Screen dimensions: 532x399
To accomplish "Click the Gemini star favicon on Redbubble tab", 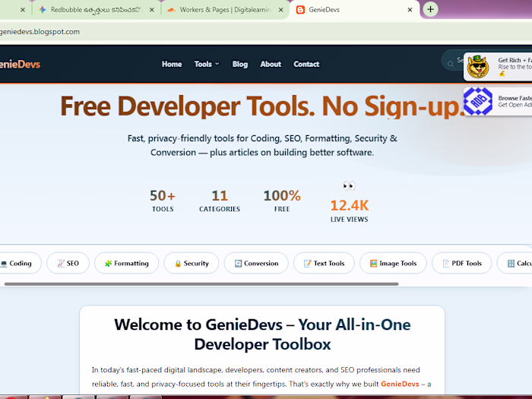I will 42,10.
